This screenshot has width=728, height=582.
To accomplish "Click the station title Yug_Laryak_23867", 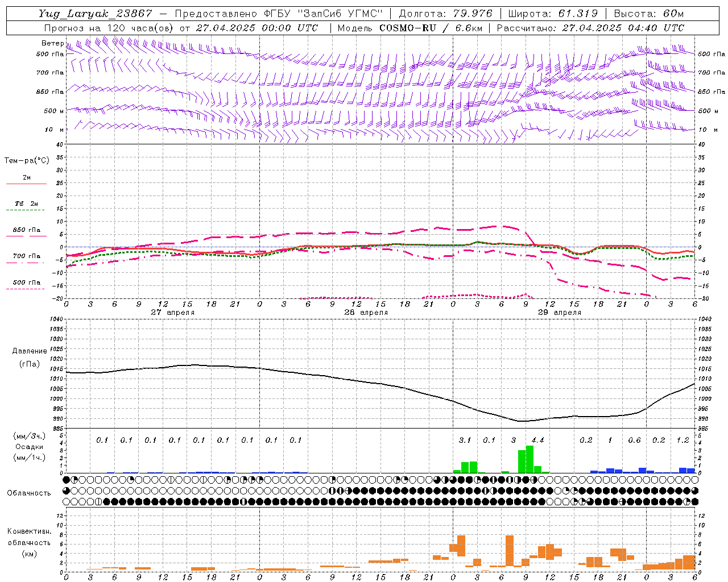I will pos(96,14).
